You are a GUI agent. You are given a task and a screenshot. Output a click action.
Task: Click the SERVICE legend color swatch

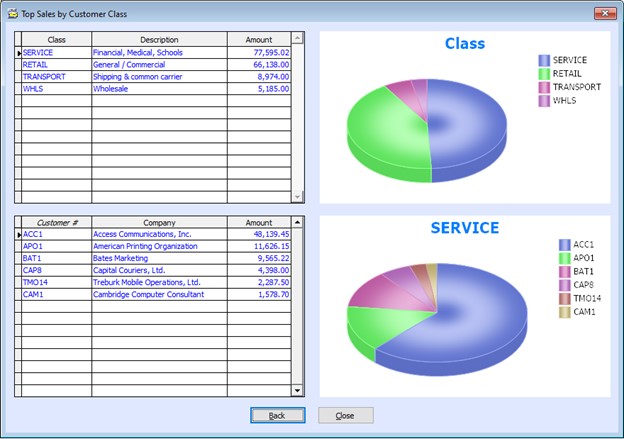click(x=544, y=60)
